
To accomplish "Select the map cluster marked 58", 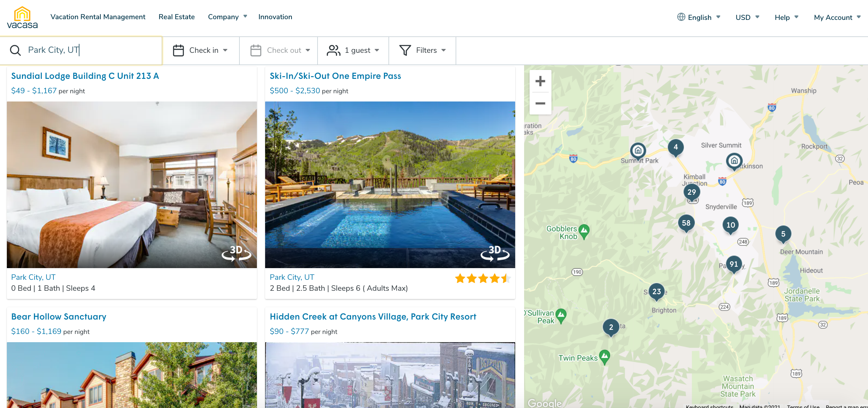I will [686, 223].
